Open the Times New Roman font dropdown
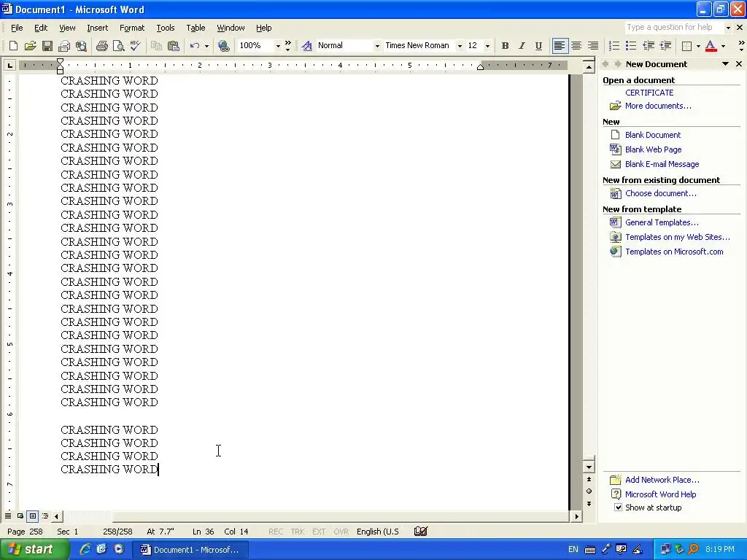This screenshot has width=747, height=560. (x=460, y=46)
